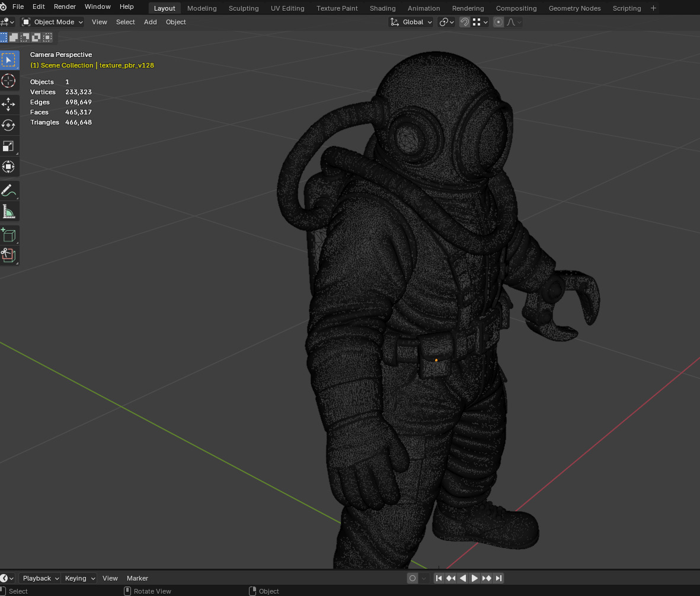
Task: Click the Triangles count 466,648
Action: coord(79,122)
